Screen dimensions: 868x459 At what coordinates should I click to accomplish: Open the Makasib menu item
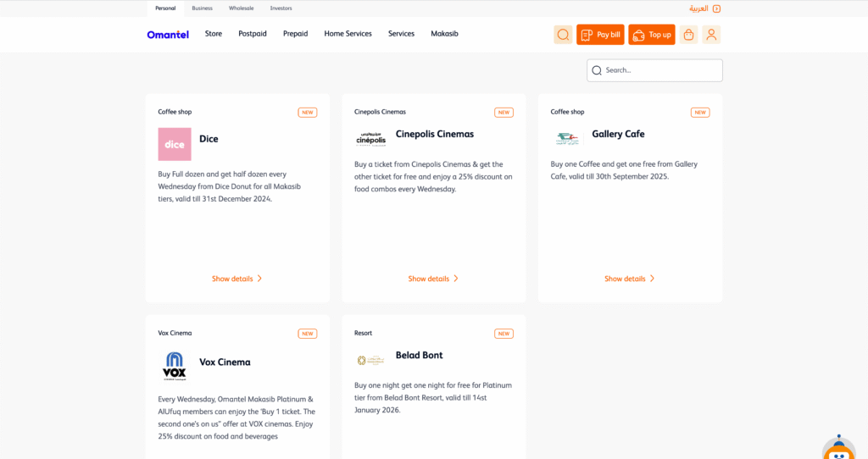coord(444,34)
